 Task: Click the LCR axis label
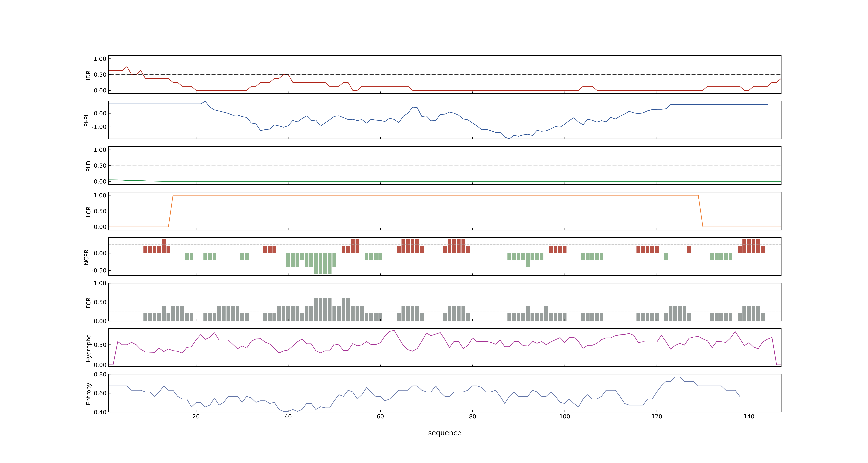point(88,211)
